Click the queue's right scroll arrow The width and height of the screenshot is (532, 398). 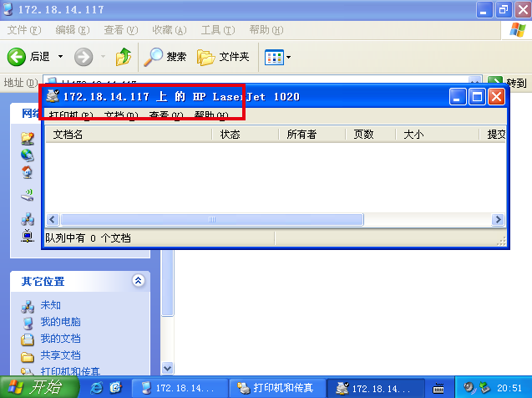pos(498,220)
